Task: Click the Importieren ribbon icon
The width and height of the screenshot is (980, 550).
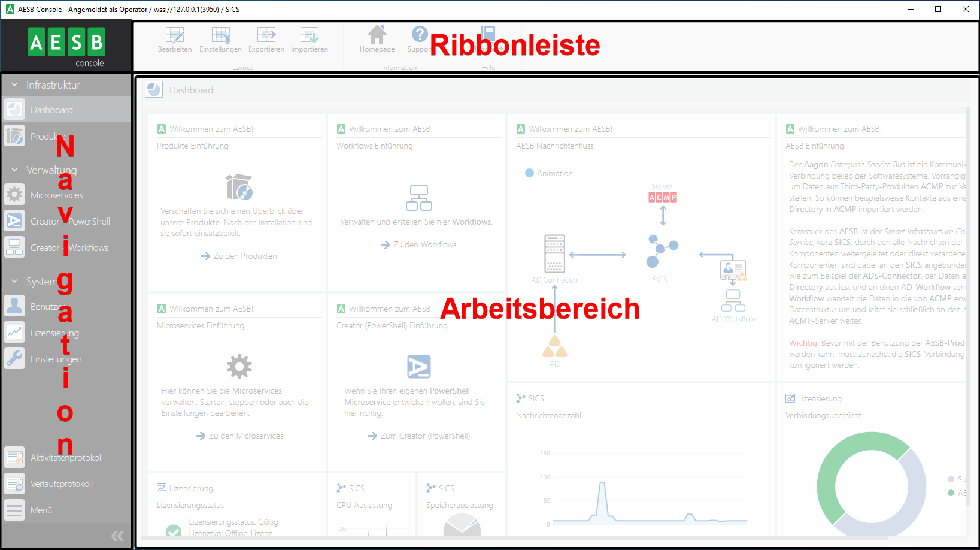Action: (310, 35)
